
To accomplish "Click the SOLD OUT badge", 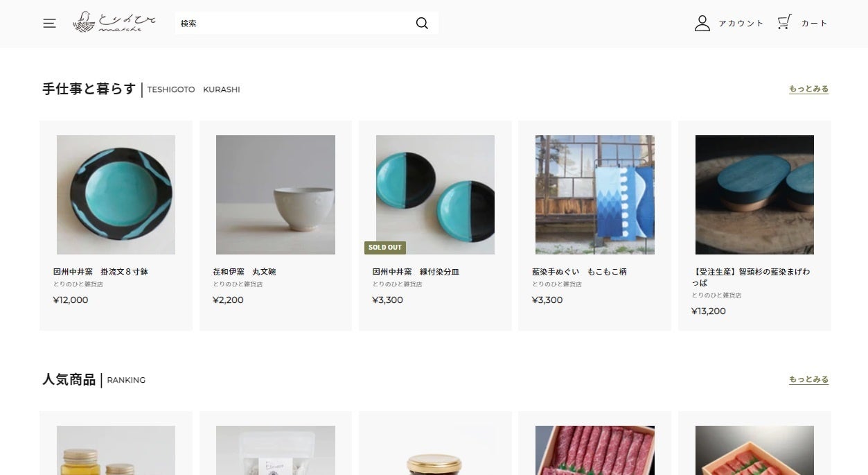I will (385, 248).
